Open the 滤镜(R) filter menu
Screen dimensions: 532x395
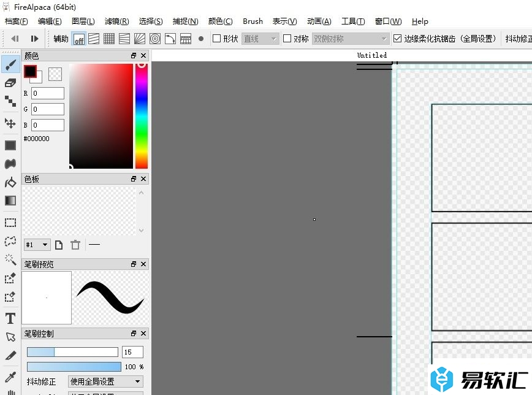coord(116,21)
